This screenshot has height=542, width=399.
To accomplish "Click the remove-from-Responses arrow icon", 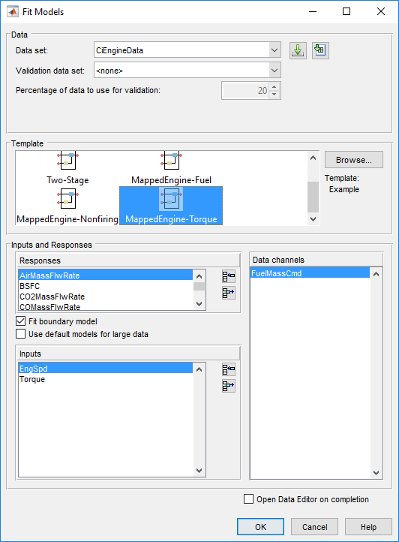I will pos(229,293).
